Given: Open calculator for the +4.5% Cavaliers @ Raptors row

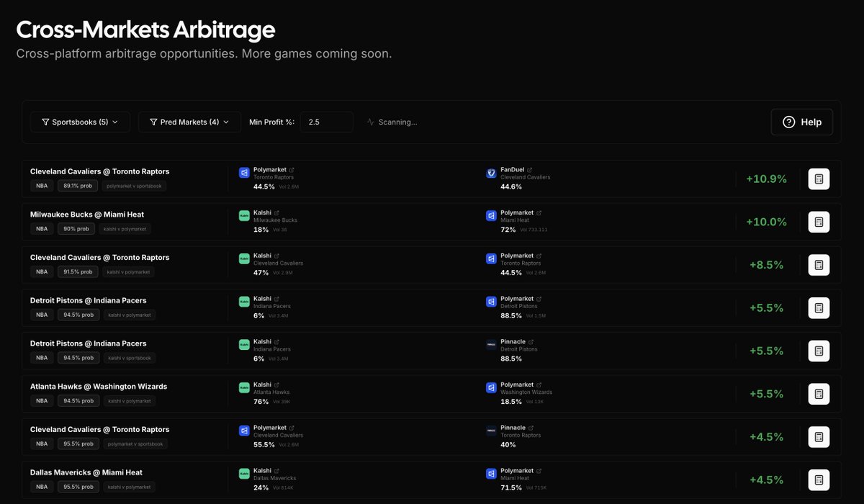Looking at the screenshot, I should click(x=819, y=437).
